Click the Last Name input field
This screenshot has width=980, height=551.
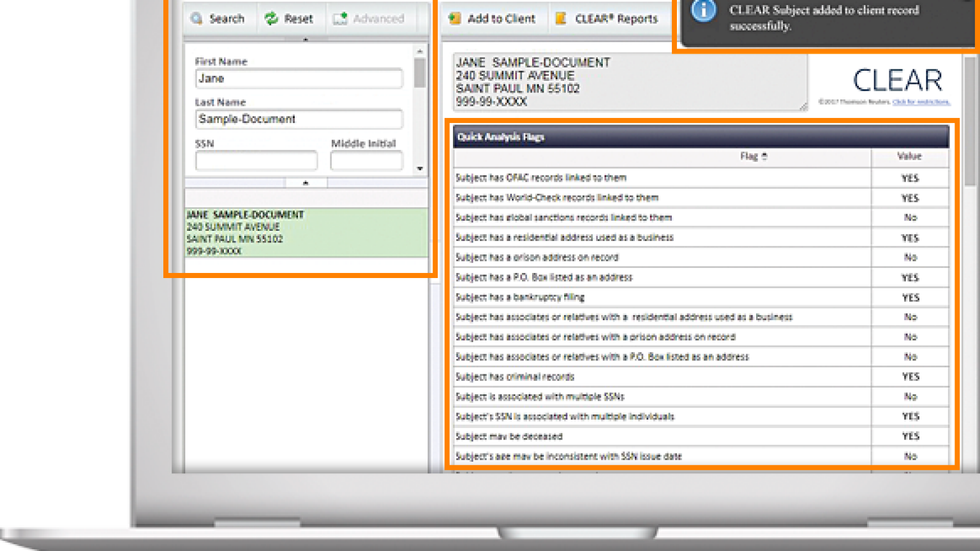[299, 119]
